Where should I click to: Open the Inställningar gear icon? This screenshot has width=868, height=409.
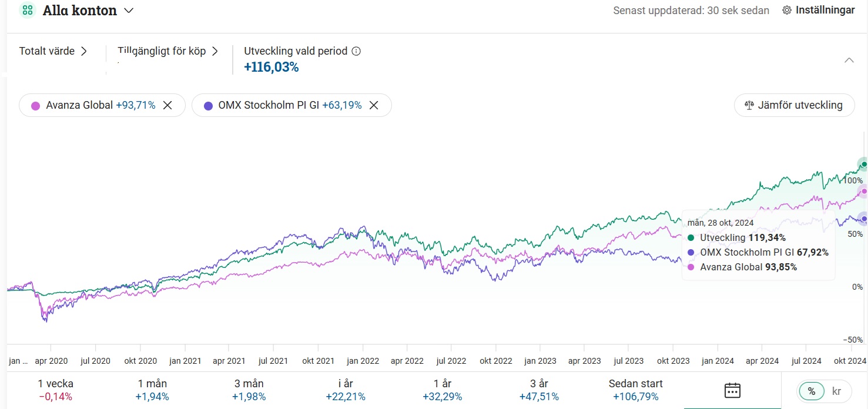(787, 11)
